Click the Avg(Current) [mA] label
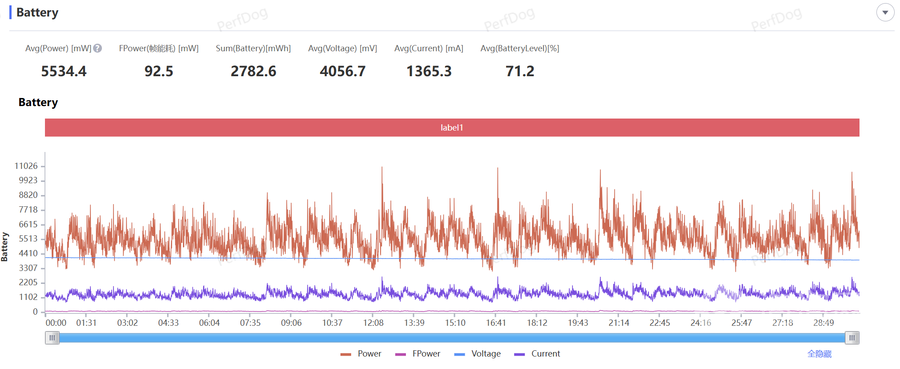The width and height of the screenshot is (900, 369). coord(429,49)
